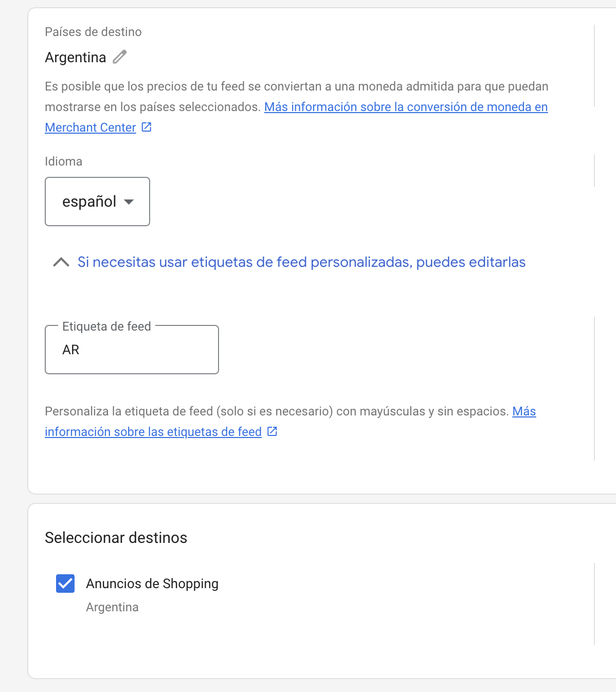The image size is (616, 692).
Task: Open Más información sobre la conversión de moneda link
Action: [406, 107]
